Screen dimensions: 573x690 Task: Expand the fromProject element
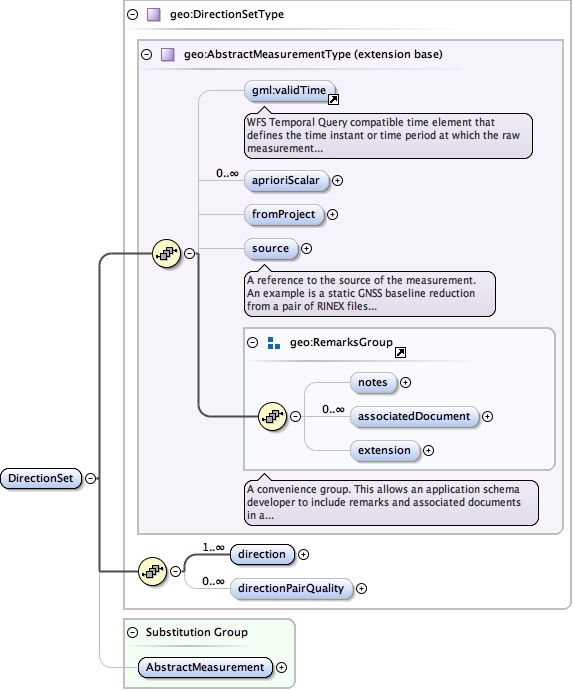(333, 215)
